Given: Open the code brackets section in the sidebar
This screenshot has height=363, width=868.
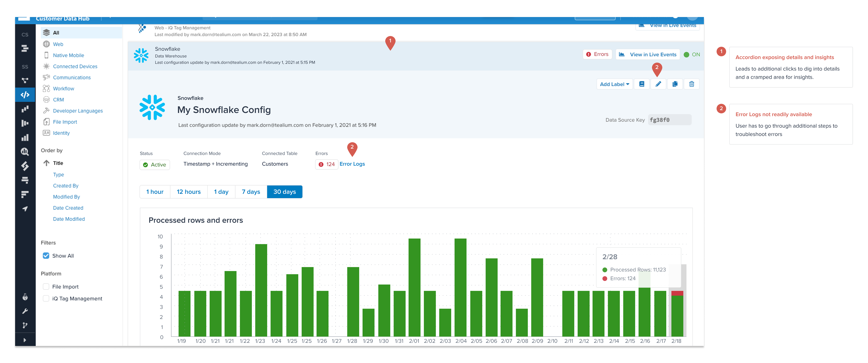Looking at the screenshot, I should pyautogui.click(x=25, y=95).
